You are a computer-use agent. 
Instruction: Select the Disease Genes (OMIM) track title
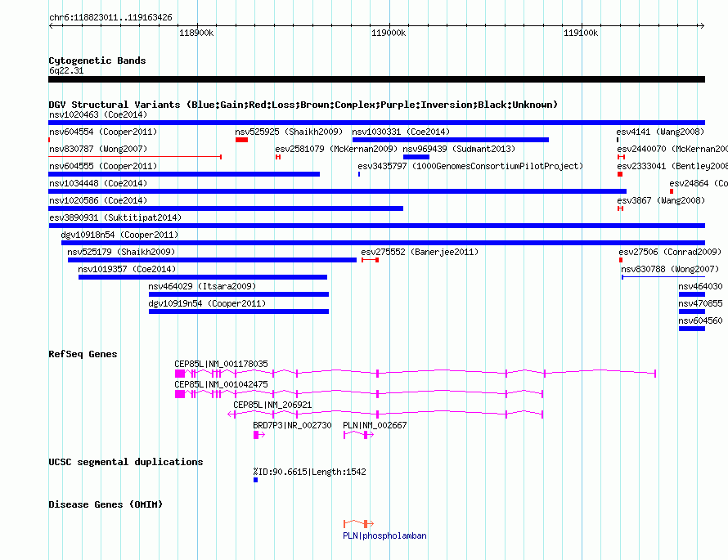[106, 504]
